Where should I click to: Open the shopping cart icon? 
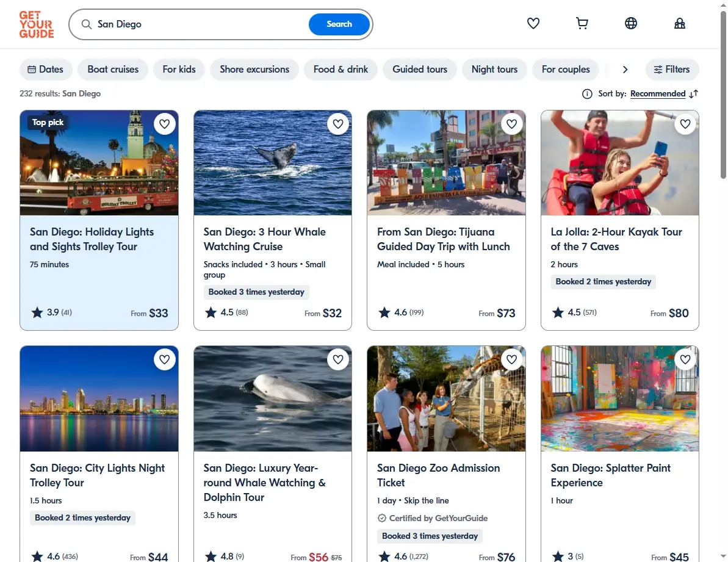coord(582,23)
